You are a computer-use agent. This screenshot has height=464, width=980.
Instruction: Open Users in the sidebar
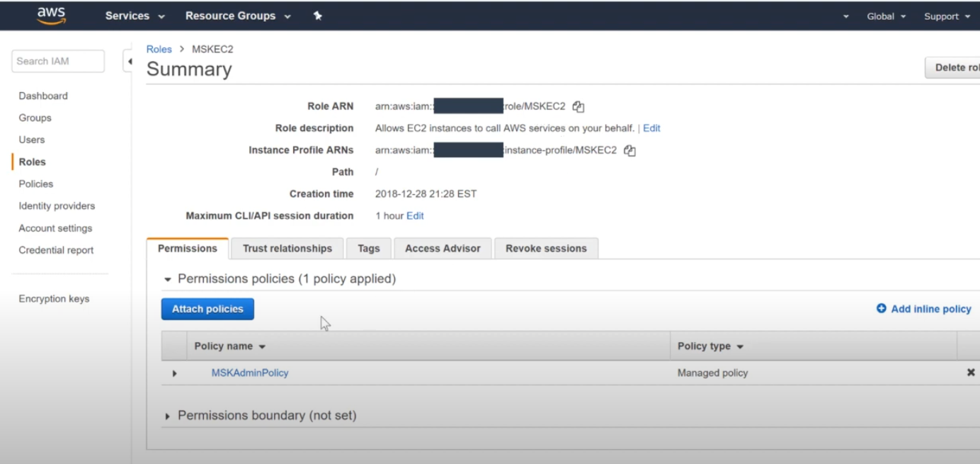tap(32, 140)
